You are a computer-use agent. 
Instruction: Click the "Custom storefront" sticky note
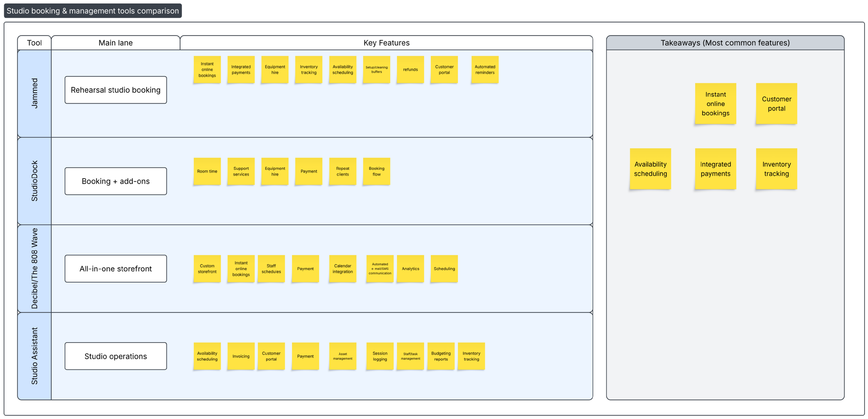(207, 269)
